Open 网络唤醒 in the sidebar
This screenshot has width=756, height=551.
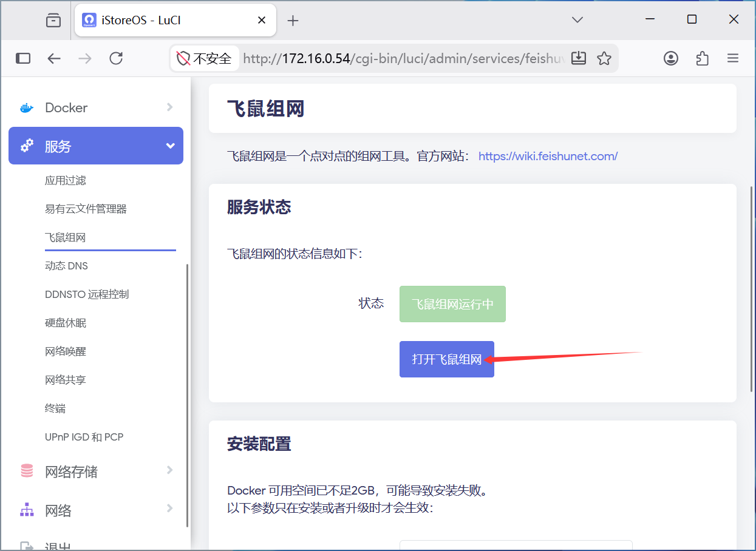pos(66,351)
